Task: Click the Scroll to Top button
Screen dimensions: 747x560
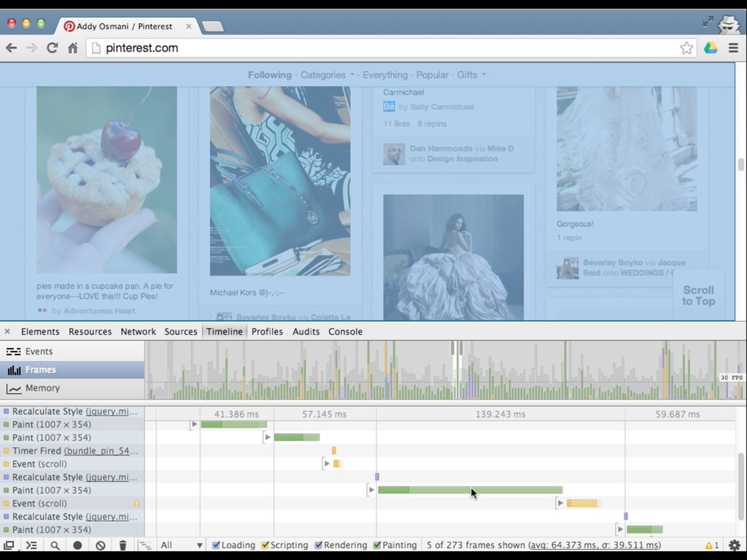Action: pyautogui.click(x=698, y=295)
